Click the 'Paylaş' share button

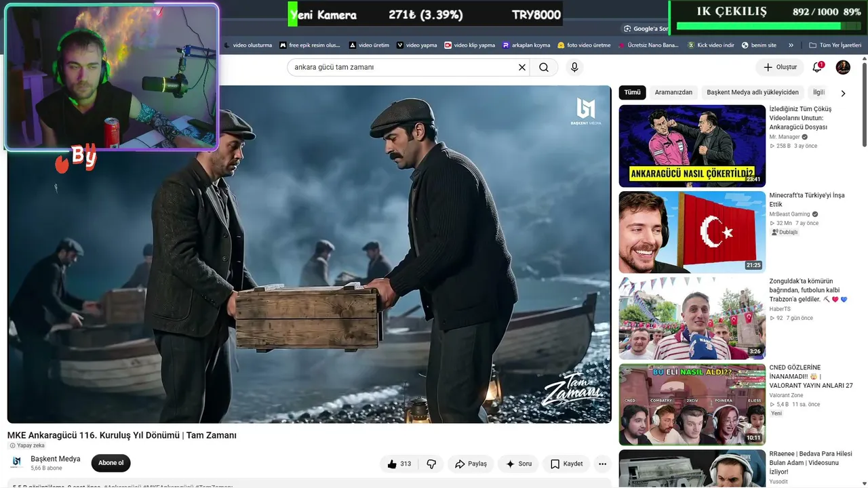[471, 464]
